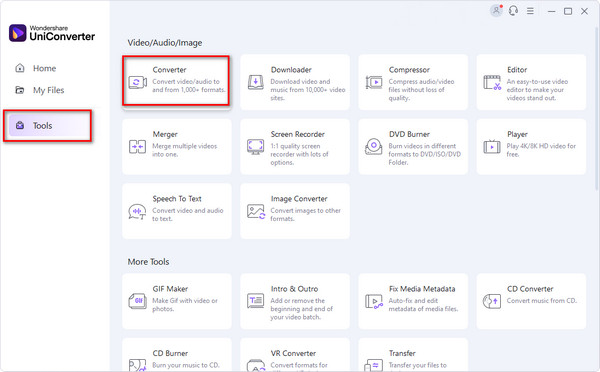Click the Video/Audio/Image section heading
The height and width of the screenshot is (372, 600).
click(165, 43)
